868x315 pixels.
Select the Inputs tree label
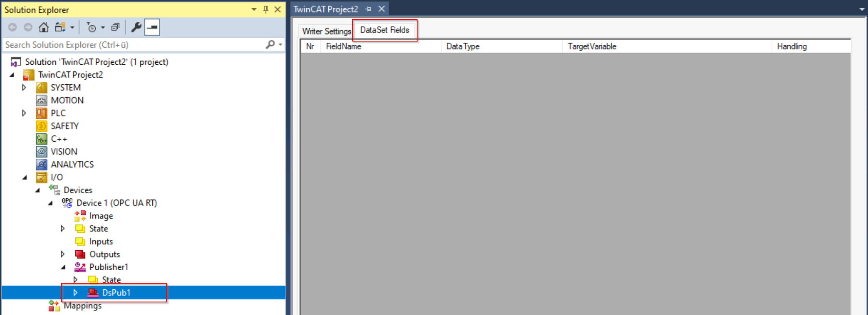[x=101, y=241]
